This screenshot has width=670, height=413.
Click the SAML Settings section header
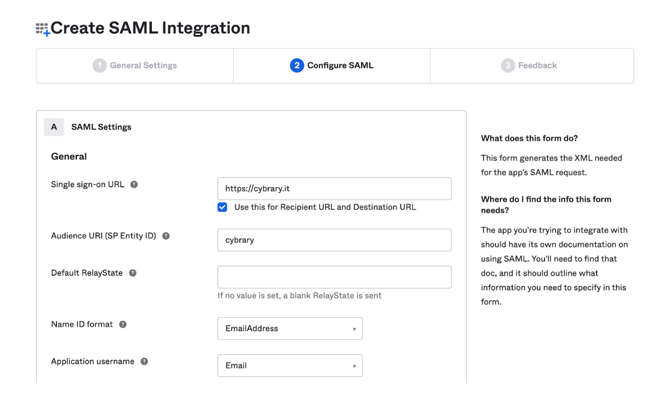coord(101,127)
